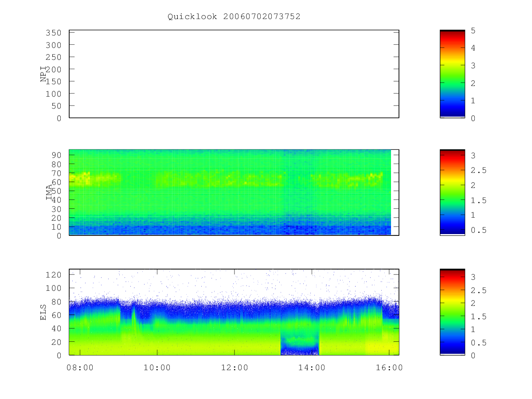The image size is (532, 399).
Task: Click the 200 tick label on NPI axis
Action: pyautogui.click(x=54, y=69)
